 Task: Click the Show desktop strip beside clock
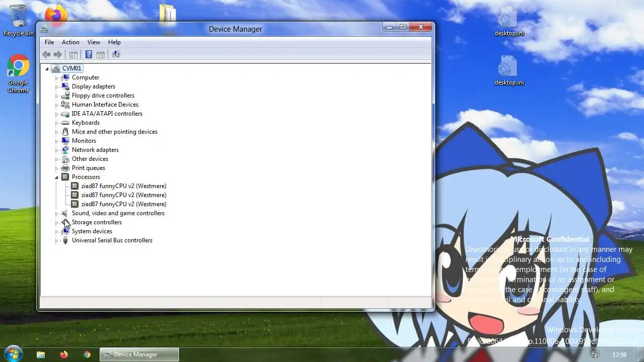click(x=640, y=354)
